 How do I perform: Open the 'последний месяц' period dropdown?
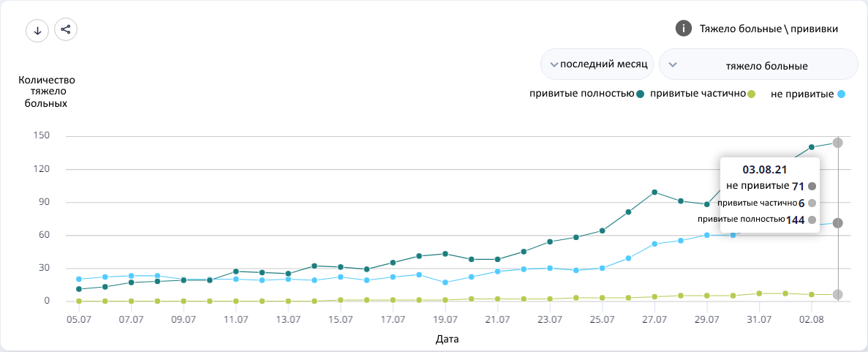click(x=597, y=64)
